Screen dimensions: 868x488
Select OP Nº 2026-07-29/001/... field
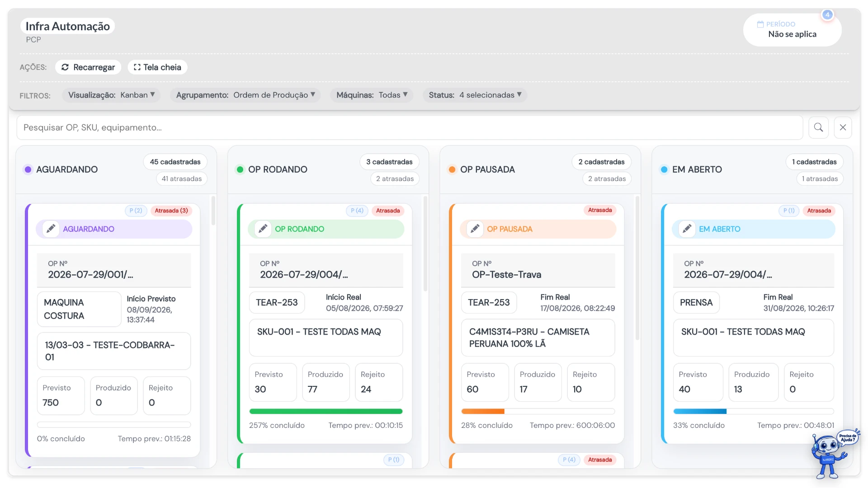click(114, 270)
